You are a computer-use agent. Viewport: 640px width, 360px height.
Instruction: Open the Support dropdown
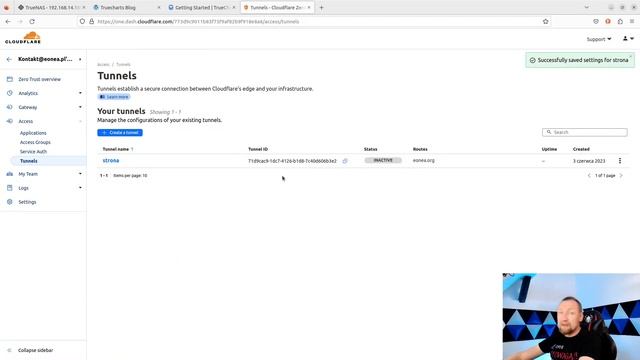click(x=599, y=39)
